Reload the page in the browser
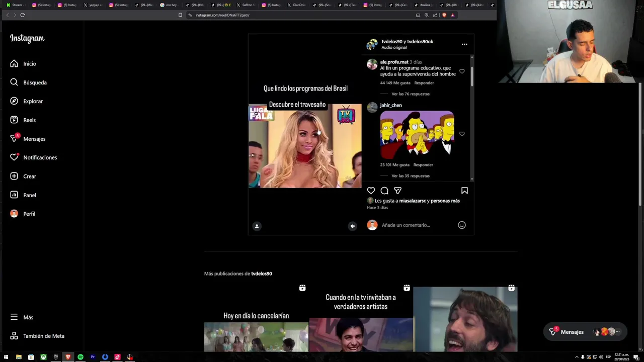Image resolution: width=644 pixels, height=362 pixels. (x=23, y=15)
